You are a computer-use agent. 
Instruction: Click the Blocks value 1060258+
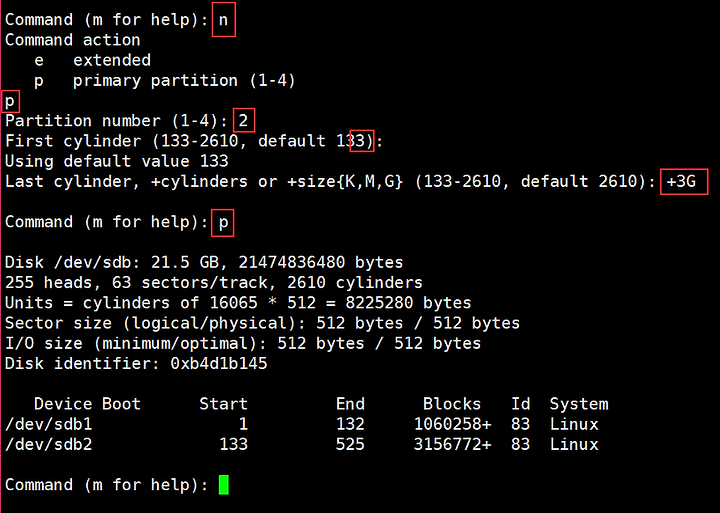452,424
